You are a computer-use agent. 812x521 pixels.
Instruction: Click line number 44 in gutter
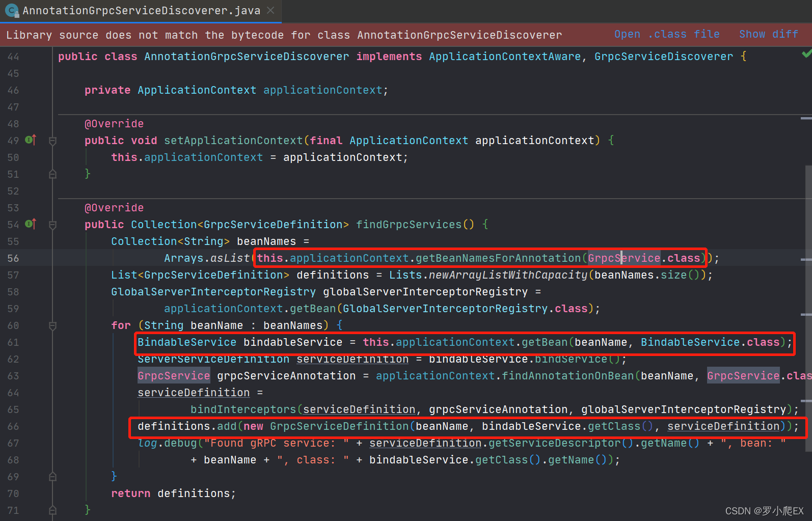point(13,57)
